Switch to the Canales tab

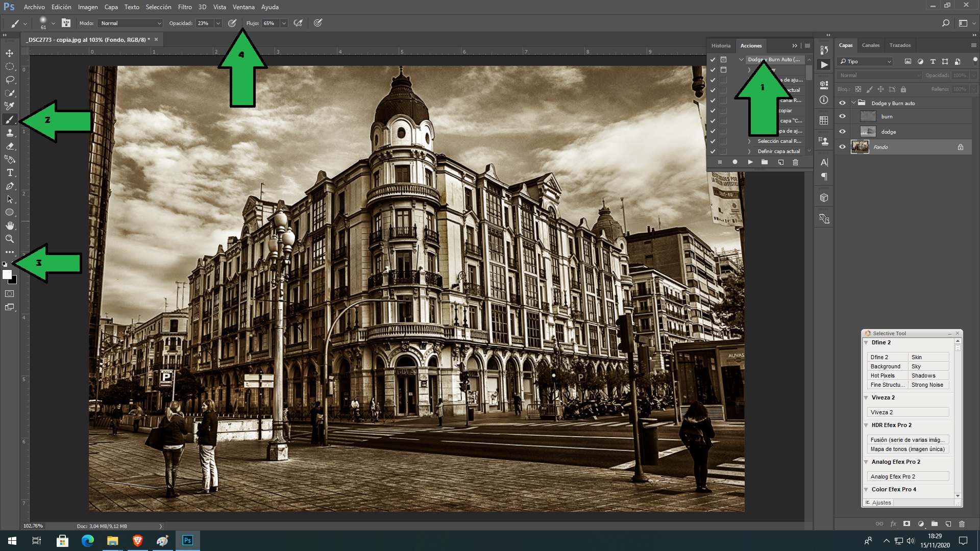(x=871, y=45)
